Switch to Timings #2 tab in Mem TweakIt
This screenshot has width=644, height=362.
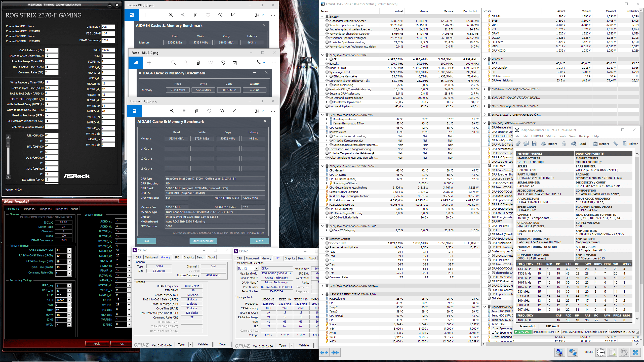(29, 209)
